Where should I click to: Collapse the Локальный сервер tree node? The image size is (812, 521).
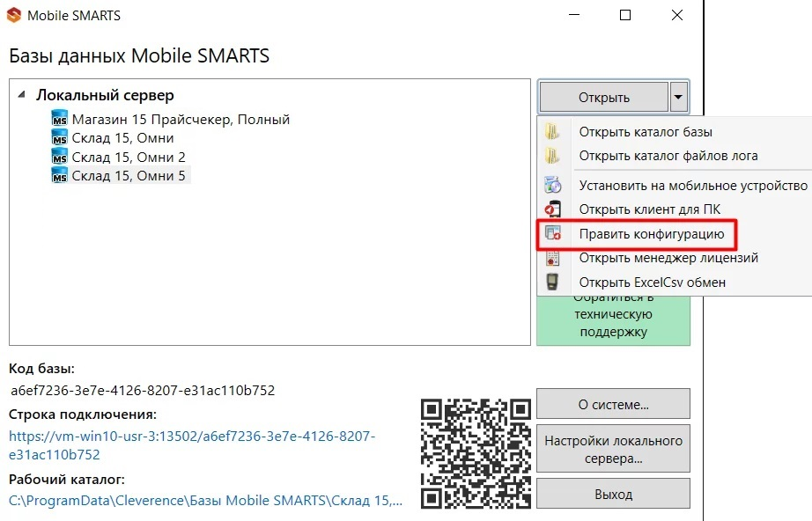click(x=21, y=95)
